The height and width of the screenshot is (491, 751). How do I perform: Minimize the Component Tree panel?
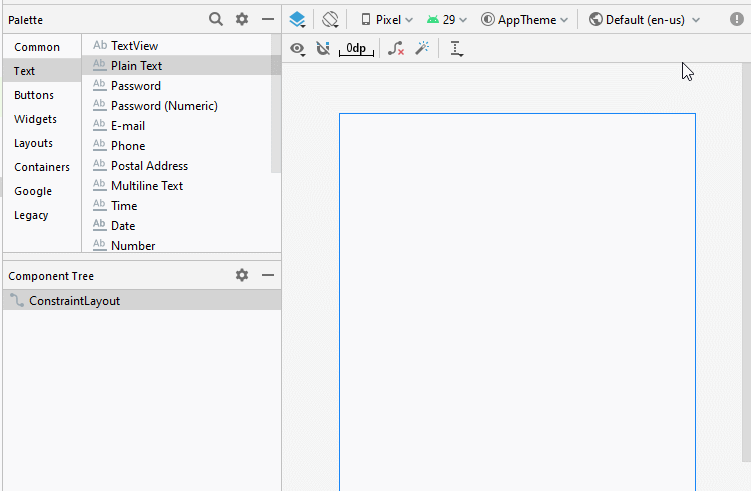[268, 275]
